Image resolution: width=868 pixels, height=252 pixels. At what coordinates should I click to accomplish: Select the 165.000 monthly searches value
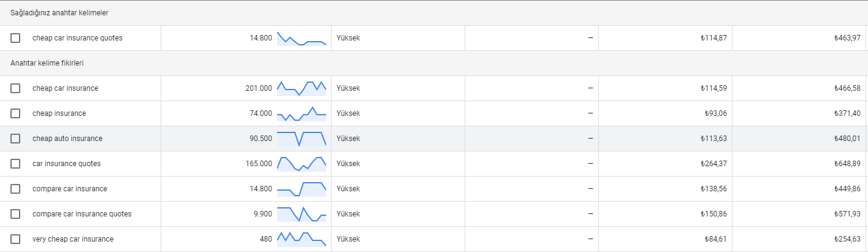pos(259,164)
